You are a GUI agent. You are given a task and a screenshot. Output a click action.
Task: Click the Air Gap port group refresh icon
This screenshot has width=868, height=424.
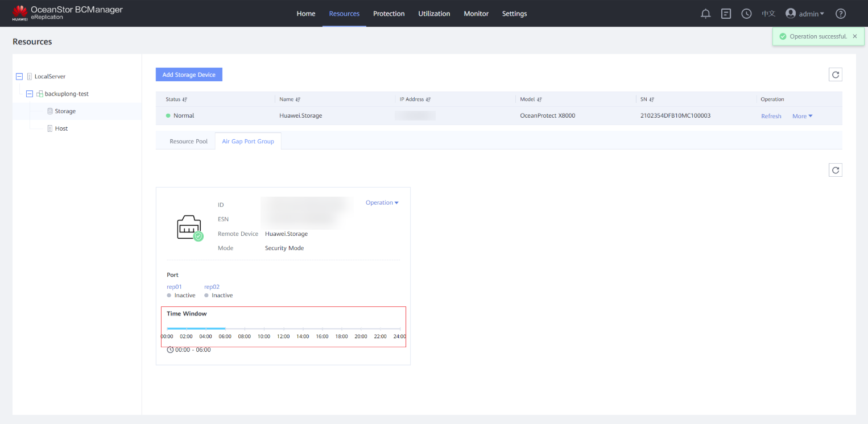pyautogui.click(x=835, y=170)
